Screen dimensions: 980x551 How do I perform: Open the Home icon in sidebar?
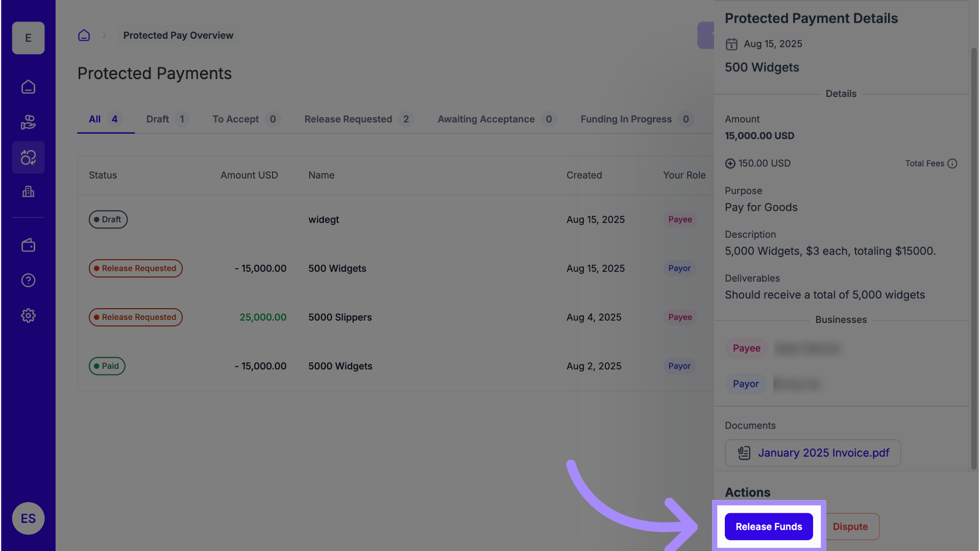[28, 87]
